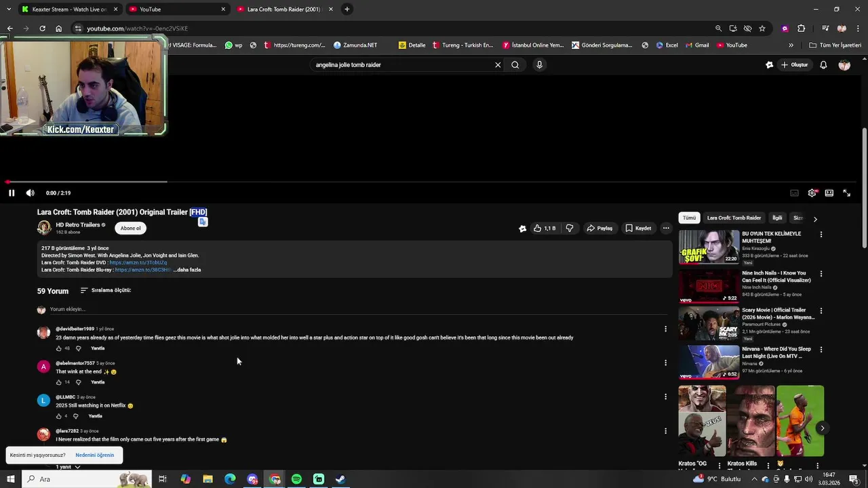
Task: Open the Sıralama ölçütü sort dropdown
Action: (x=106, y=290)
